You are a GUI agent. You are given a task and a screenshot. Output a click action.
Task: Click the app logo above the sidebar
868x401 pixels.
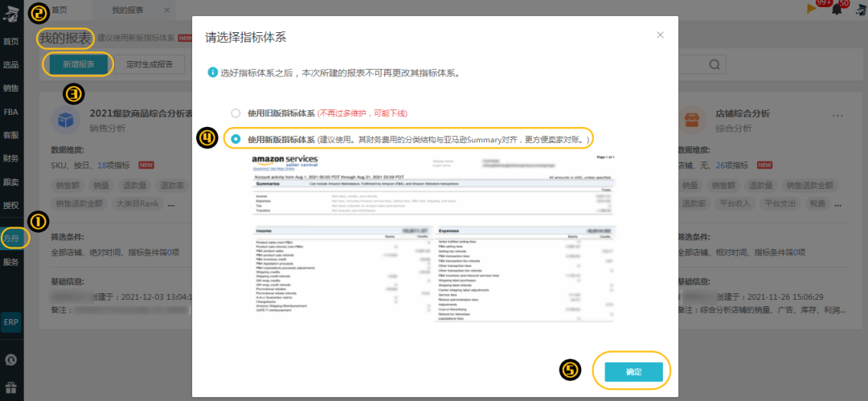point(10,14)
